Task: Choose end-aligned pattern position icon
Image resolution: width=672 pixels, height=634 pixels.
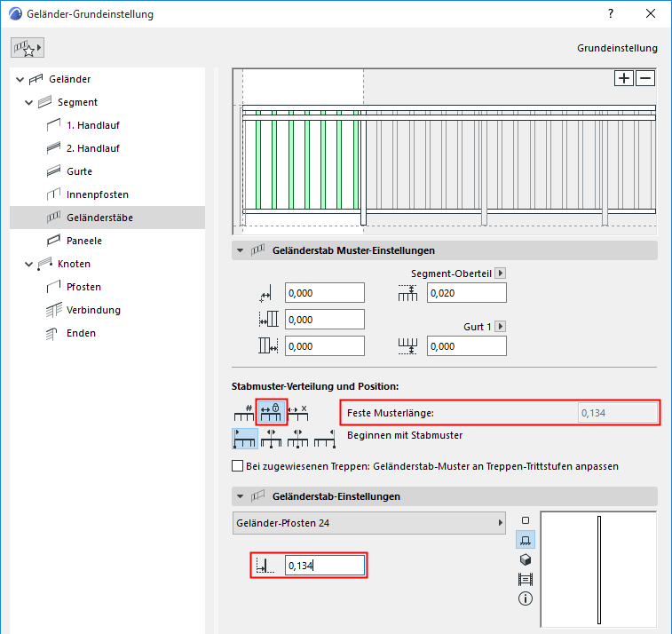Action: pyautogui.click(x=324, y=438)
